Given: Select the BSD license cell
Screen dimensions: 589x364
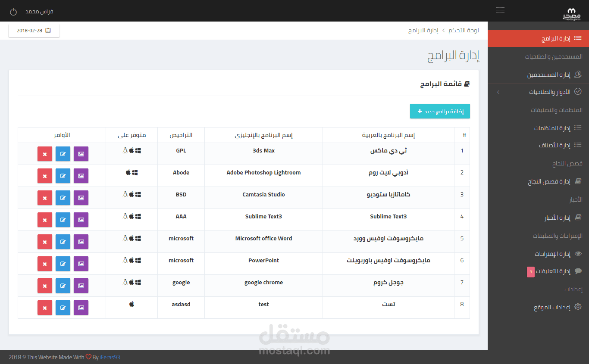Looking at the screenshot, I should pyautogui.click(x=181, y=198).
